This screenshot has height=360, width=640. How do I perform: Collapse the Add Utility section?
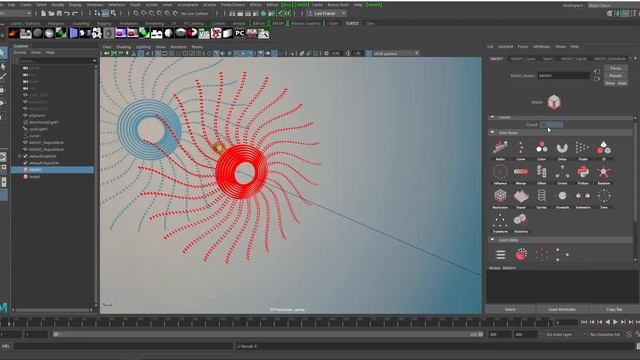point(492,240)
